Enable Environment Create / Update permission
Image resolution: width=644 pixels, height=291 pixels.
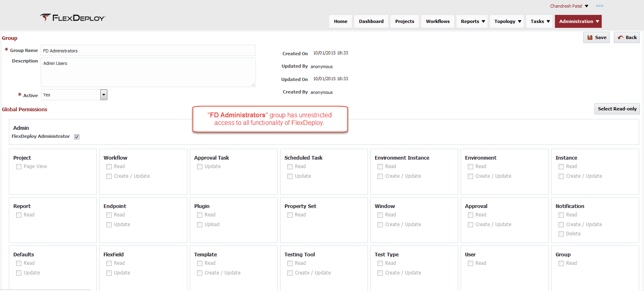point(470,176)
